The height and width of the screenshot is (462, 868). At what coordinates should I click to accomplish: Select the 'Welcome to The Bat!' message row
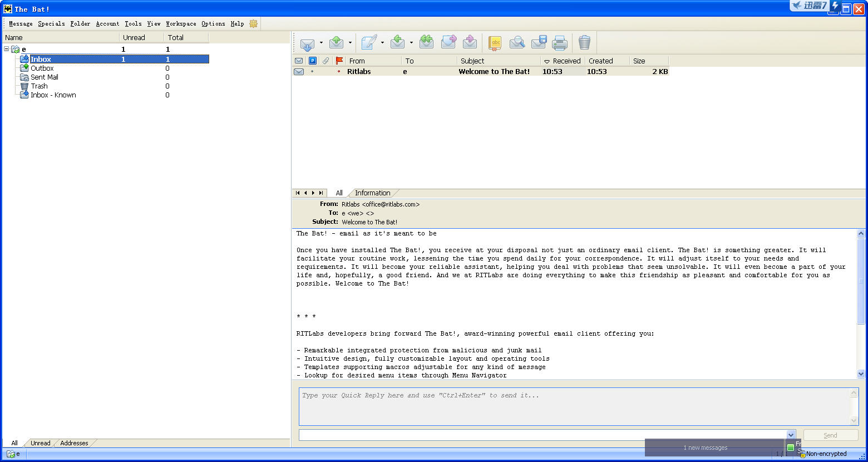pyautogui.click(x=481, y=71)
